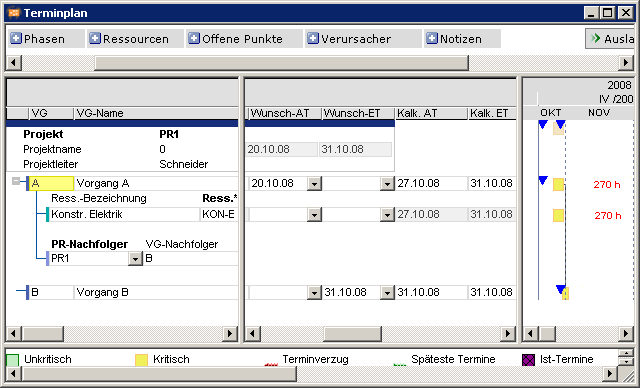Click the VG column header
Screen dimensions: 640x388
[51, 113]
